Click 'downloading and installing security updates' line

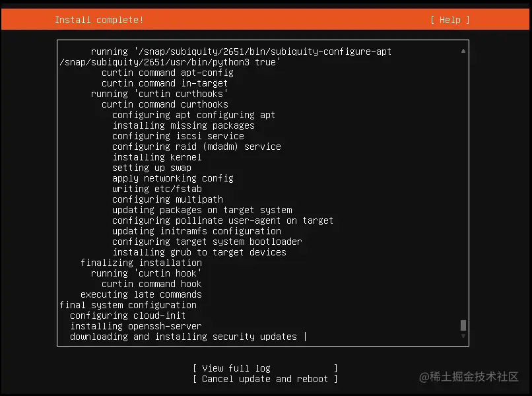(183, 337)
